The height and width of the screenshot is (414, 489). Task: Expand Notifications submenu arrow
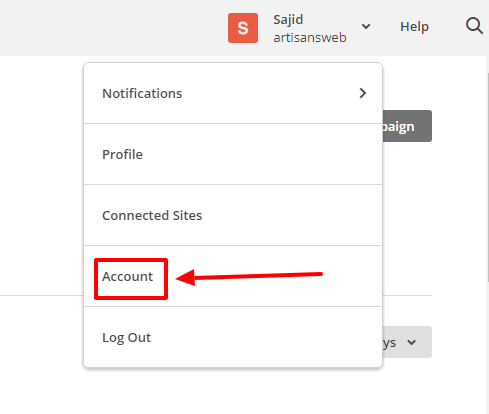click(363, 93)
